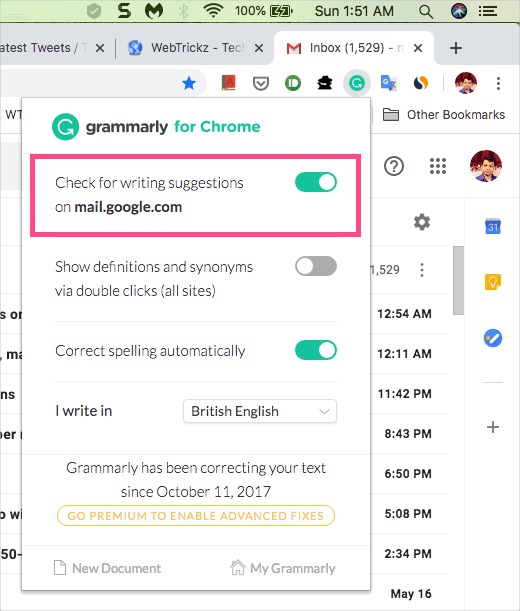The height and width of the screenshot is (611, 520).
Task: Disable Correct spelling automatically switch
Action: tap(316, 350)
